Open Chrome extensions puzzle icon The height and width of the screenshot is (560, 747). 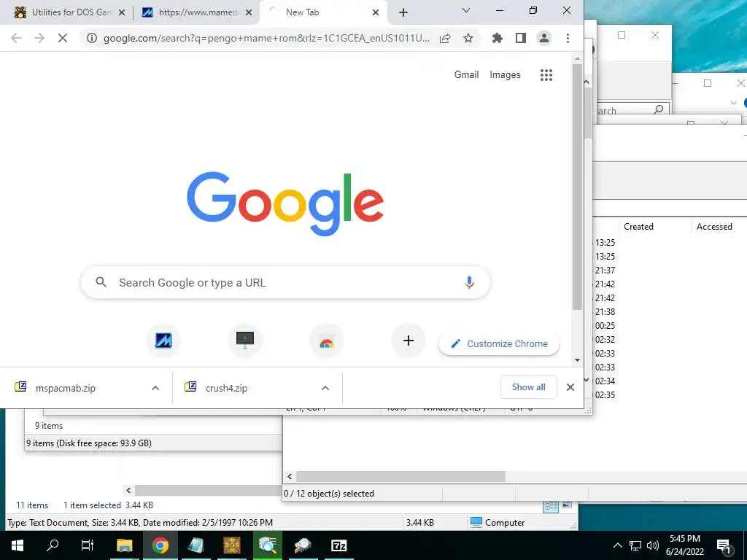coord(498,38)
